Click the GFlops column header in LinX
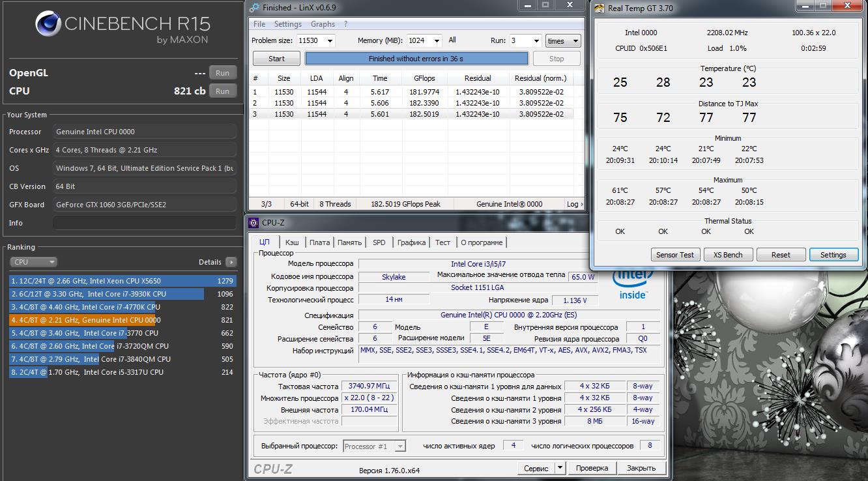Viewport: 868px width, 481px height. click(x=424, y=78)
